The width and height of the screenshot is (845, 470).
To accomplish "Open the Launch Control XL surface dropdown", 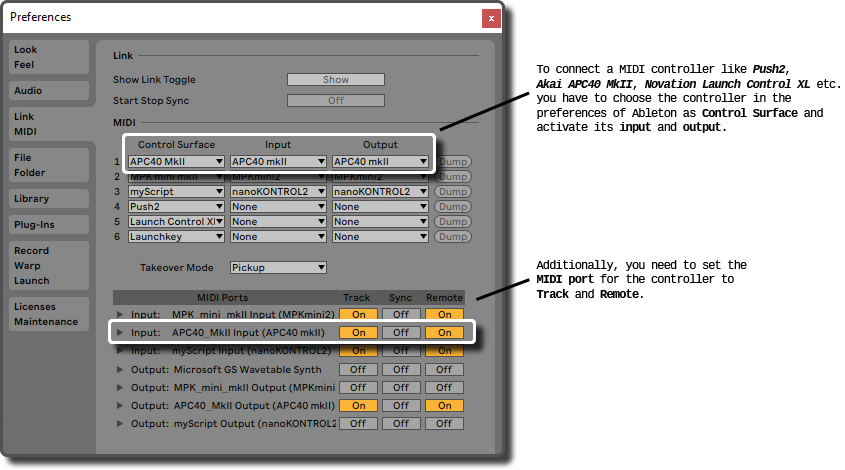I will click(x=176, y=222).
